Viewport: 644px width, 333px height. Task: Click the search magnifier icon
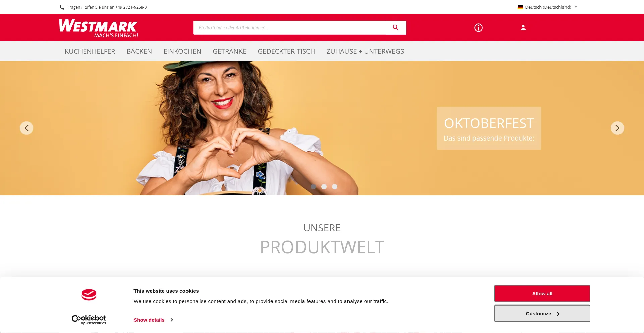point(396,27)
